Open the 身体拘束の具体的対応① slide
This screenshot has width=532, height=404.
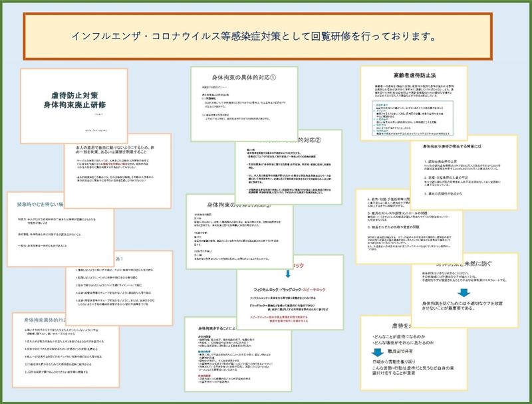[x=244, y=104]
